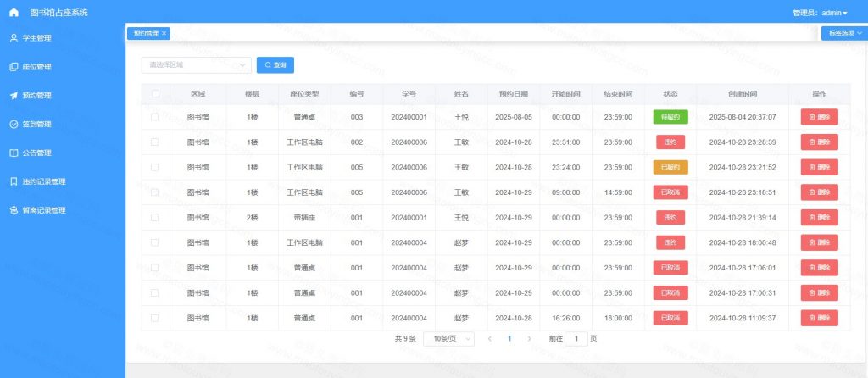868x378 pixels.
Task: Check the row created 2024-10-28 23:18:51
Action: coord(155,192)
